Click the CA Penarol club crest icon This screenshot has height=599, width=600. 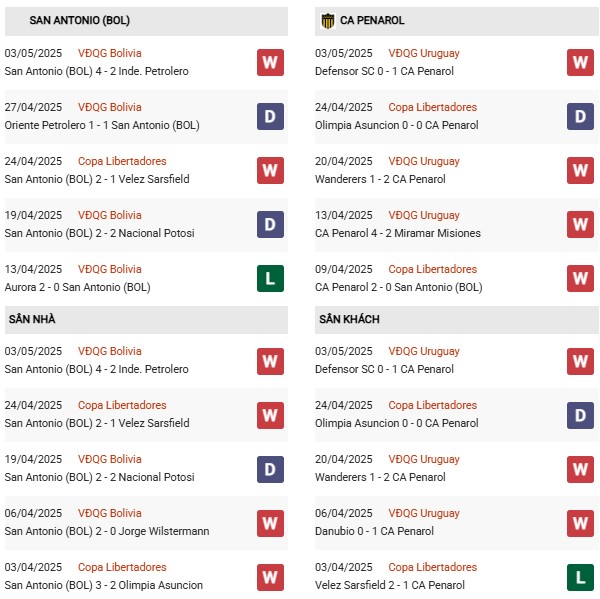point(328,21)
